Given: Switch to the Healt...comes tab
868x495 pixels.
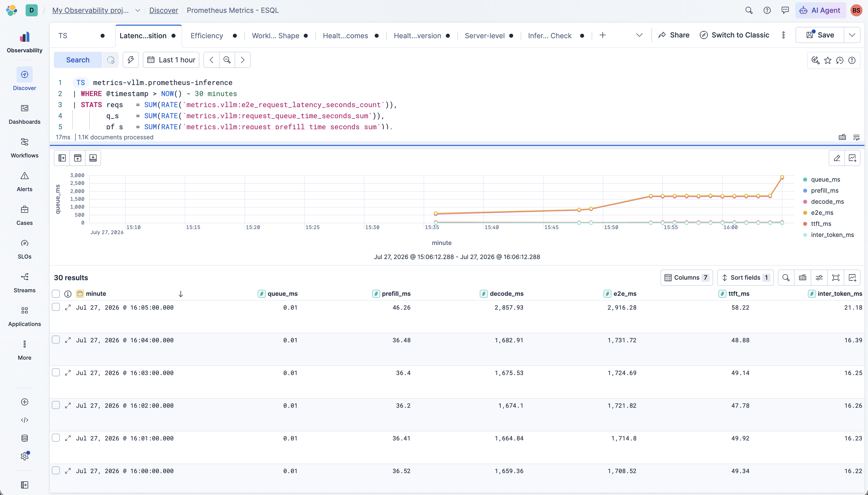Looking at the screenshot, I should coord(351,36).
